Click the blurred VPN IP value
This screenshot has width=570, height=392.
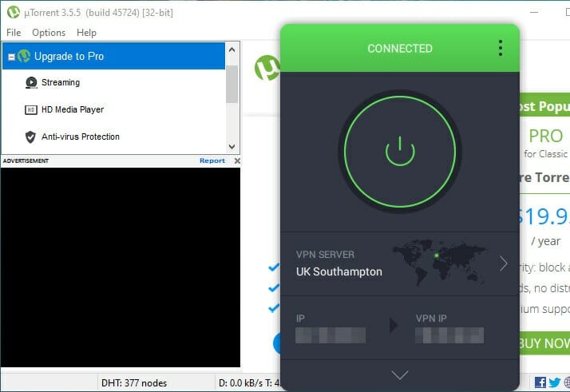(x=449, y=335)
